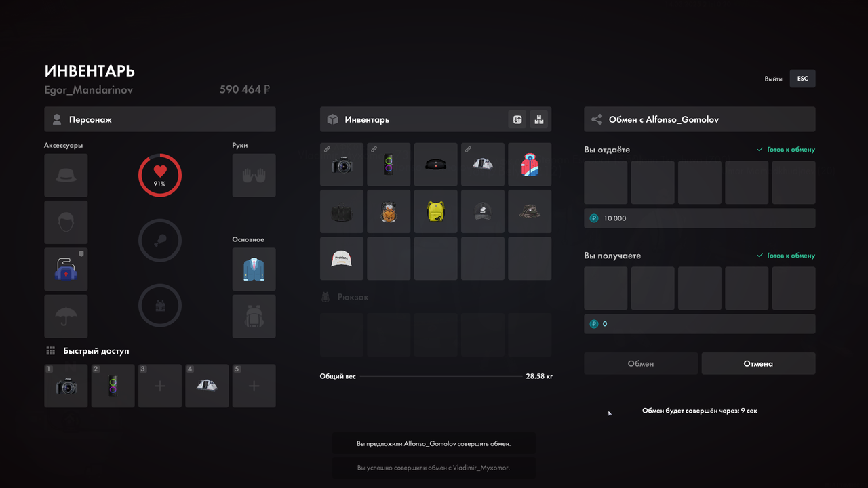The height and width of the screenshot is (488, 868).
Task: Click the 'Вы получаете' label
Action: [x=612, y=256]
